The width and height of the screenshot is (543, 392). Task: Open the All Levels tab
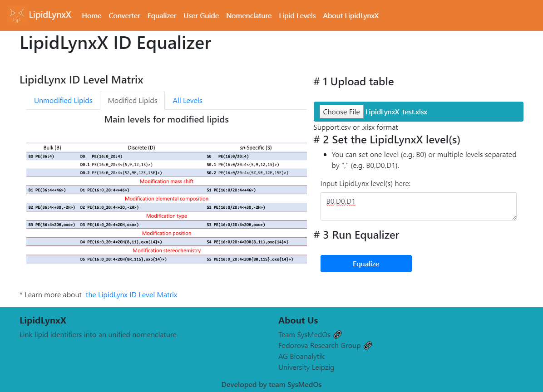(x=188, y=100)
